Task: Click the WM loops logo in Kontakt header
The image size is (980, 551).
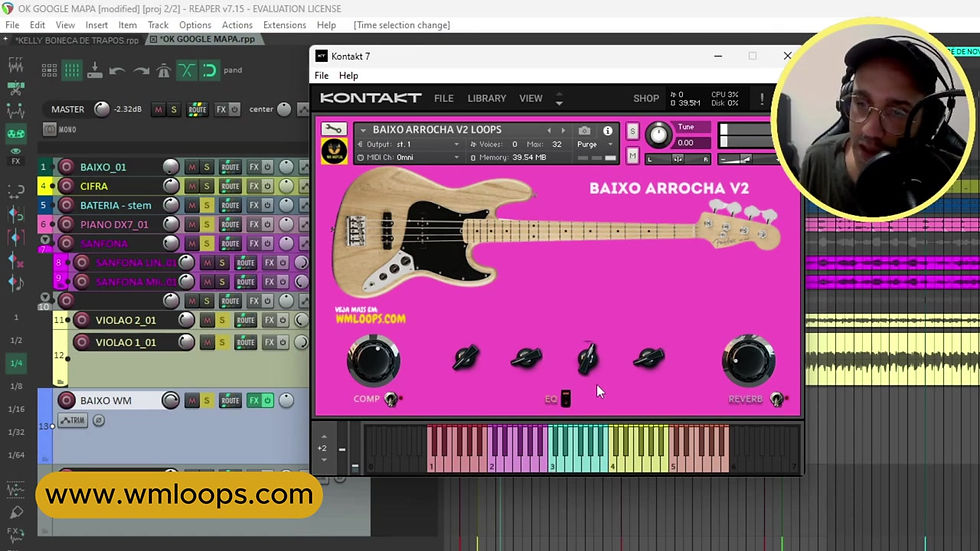Action: pyautogui.click(x=334, y=152)
